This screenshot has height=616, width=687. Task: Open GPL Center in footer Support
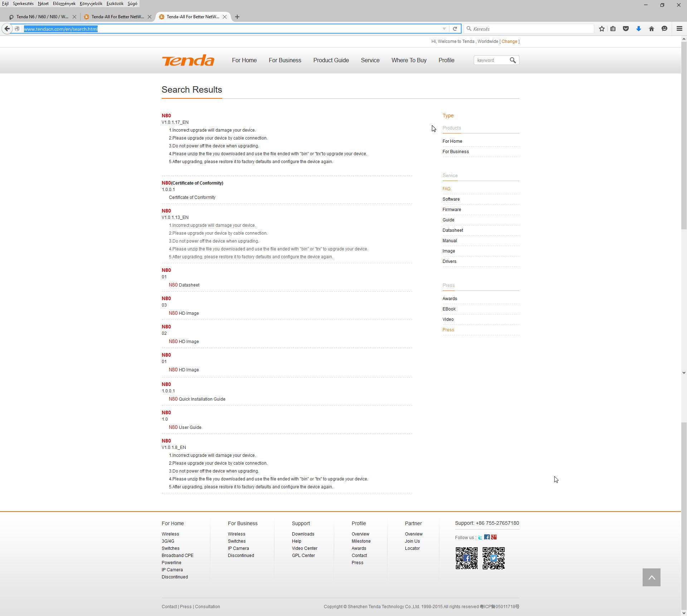pos(303,556)
